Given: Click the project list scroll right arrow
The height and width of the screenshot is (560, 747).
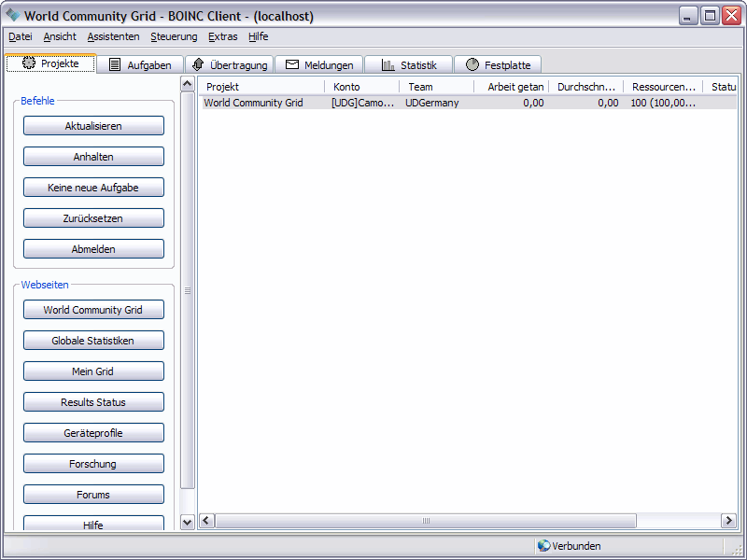Looking at the screenshot, I should (728, 521).
